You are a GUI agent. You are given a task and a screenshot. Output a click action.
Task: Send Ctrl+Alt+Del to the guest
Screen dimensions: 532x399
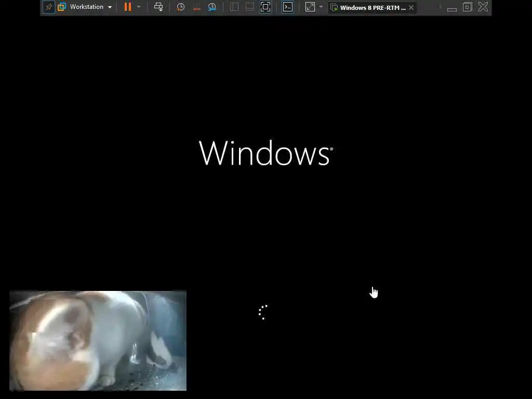(158, 7)
